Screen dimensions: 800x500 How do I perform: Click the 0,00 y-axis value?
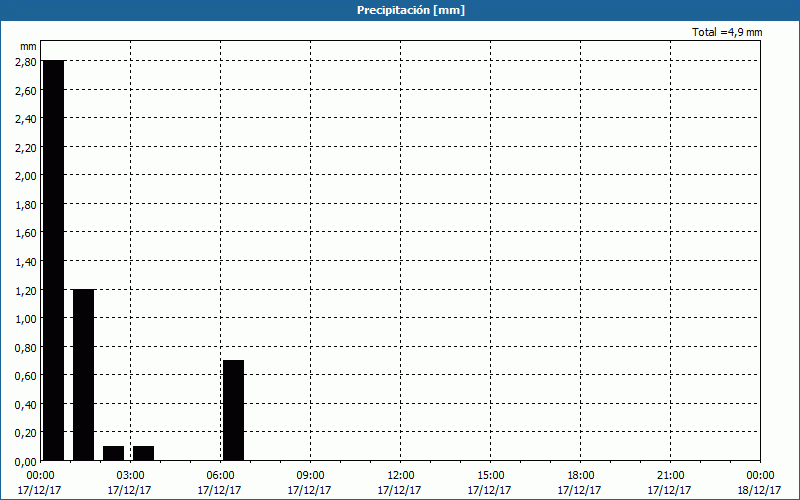(x=26, y=462)
